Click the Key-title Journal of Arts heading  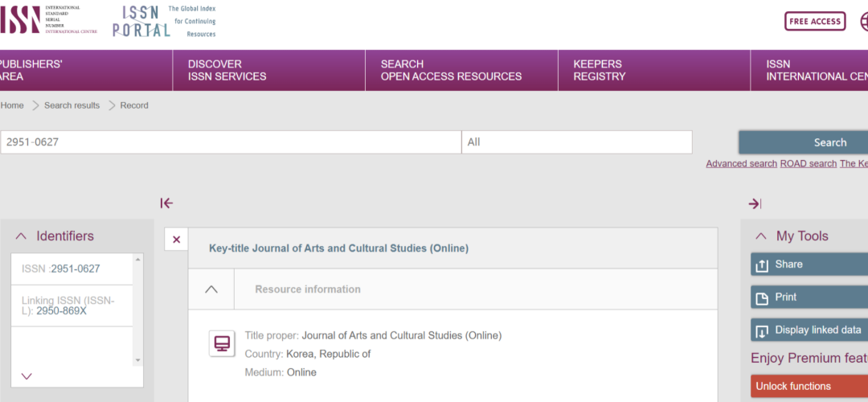click(x=339, y=248)
